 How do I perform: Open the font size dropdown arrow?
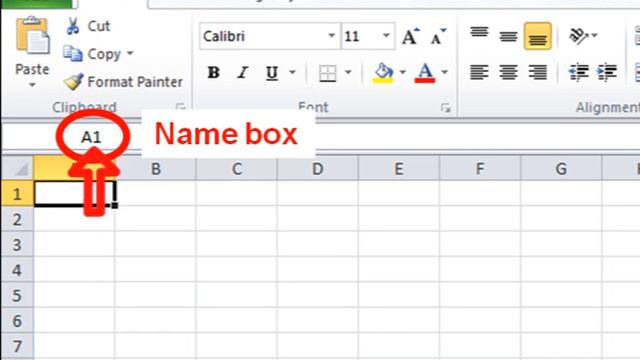[386, 36]
